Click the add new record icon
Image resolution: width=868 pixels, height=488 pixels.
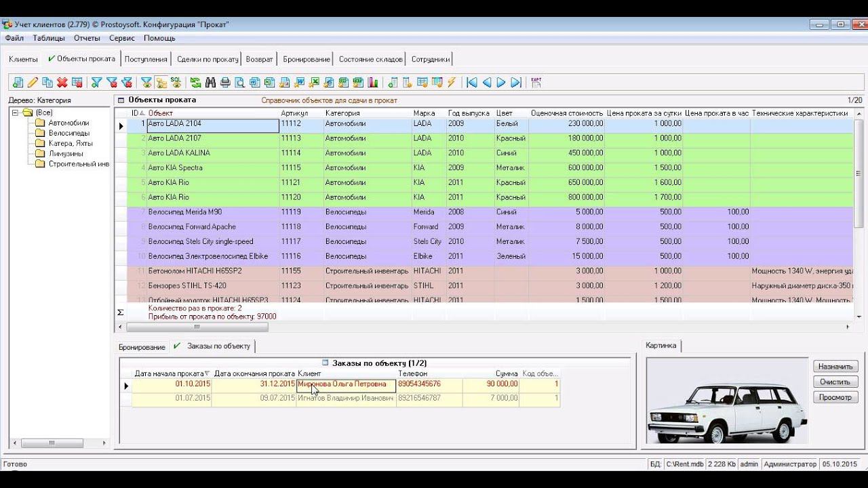[x=18, y=83]
